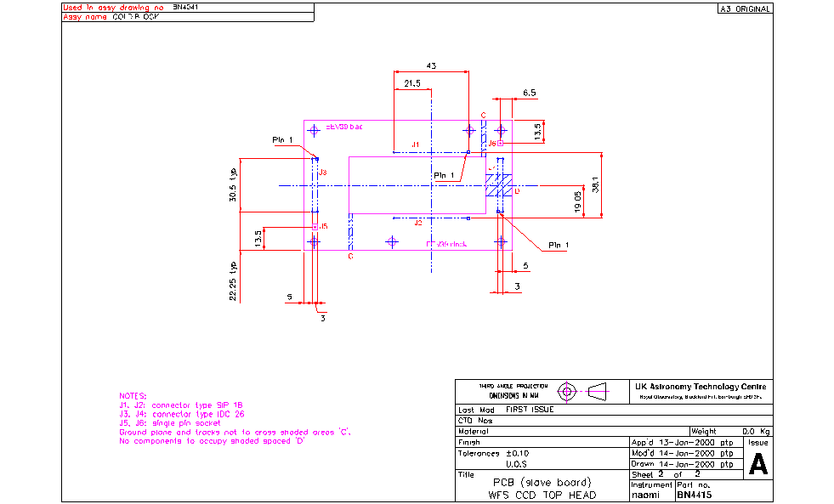
Task: Select the NOTES heading text
Action: tap(133, 396)
